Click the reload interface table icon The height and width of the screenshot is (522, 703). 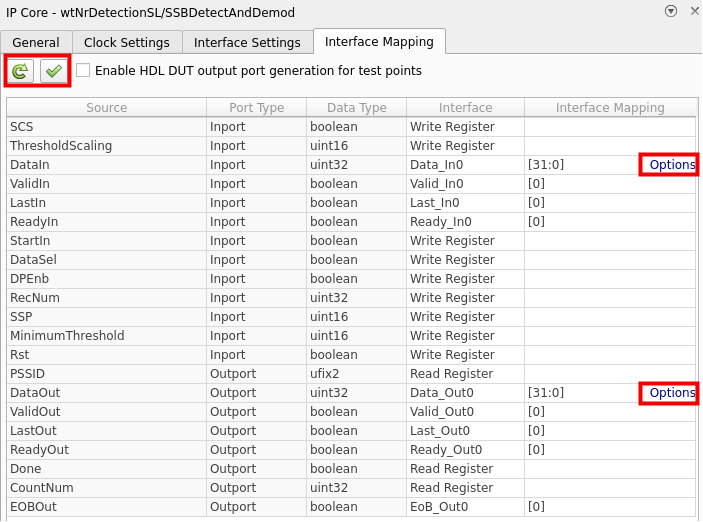(x=20, y=71)
